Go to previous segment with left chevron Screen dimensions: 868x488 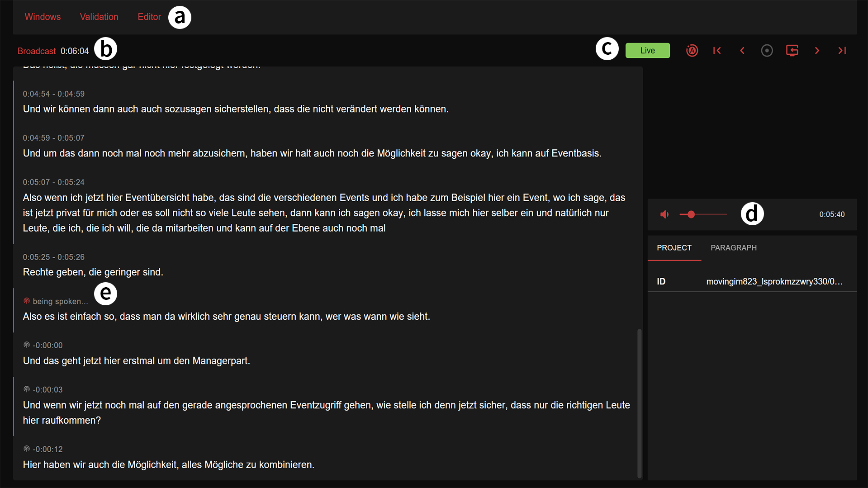click(x=742, y=51)
